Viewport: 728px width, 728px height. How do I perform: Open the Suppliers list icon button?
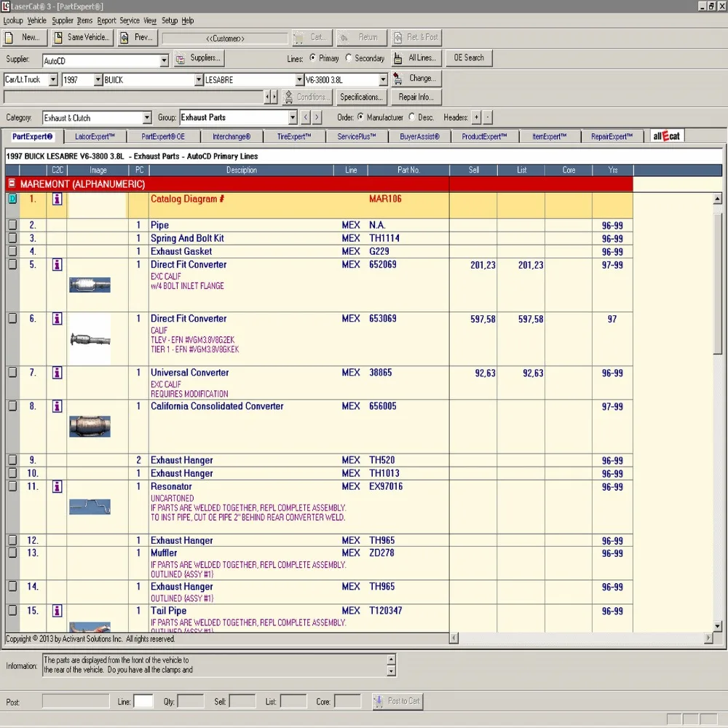pyautogui.click(x=198, y=58)
